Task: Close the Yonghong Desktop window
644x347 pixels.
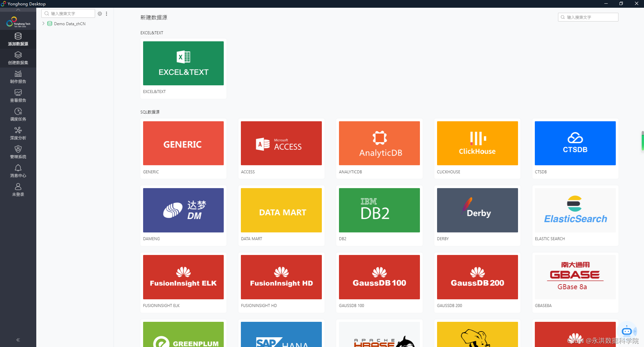Action: [x=636, y=4]
